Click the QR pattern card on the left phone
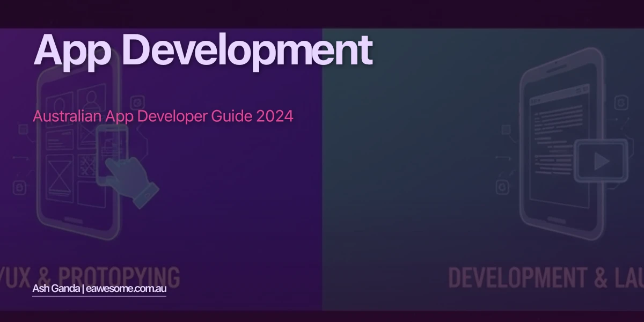The height and width of the screenshot is (322, 644). (x=86, y=165)
